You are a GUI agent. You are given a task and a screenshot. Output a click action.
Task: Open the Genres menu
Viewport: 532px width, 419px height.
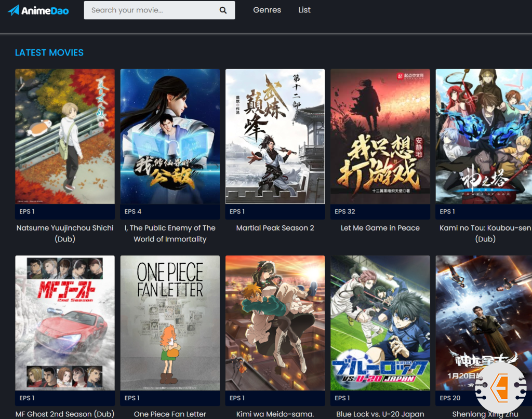click(x=267, y=10)
